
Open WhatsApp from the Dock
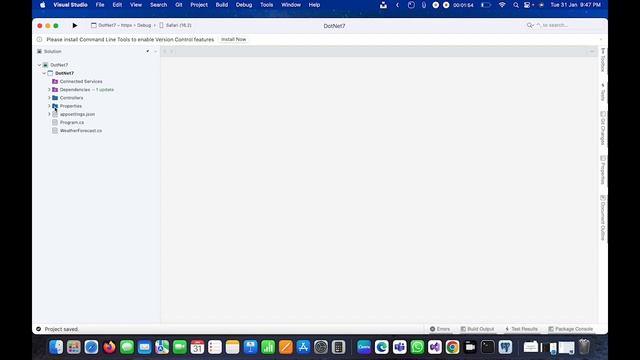click(x=417, y=347)
